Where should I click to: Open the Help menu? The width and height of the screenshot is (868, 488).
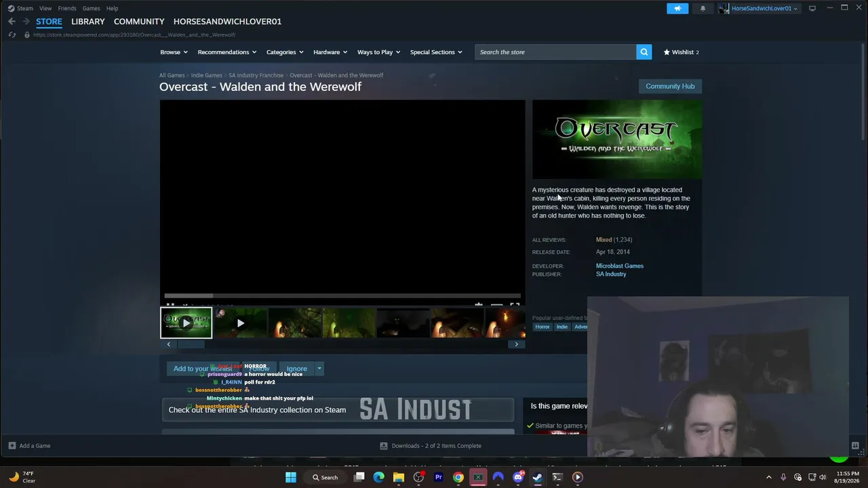tap(112, 8)
